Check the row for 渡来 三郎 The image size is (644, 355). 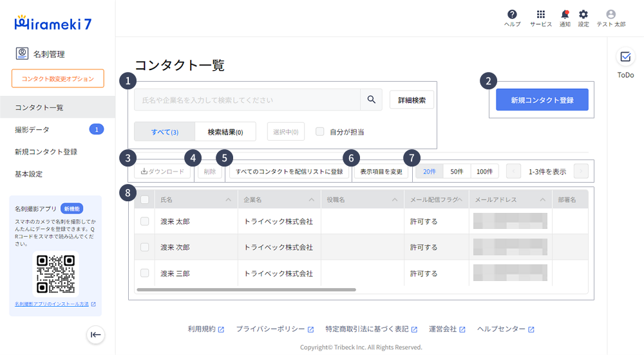coord(144,273)
